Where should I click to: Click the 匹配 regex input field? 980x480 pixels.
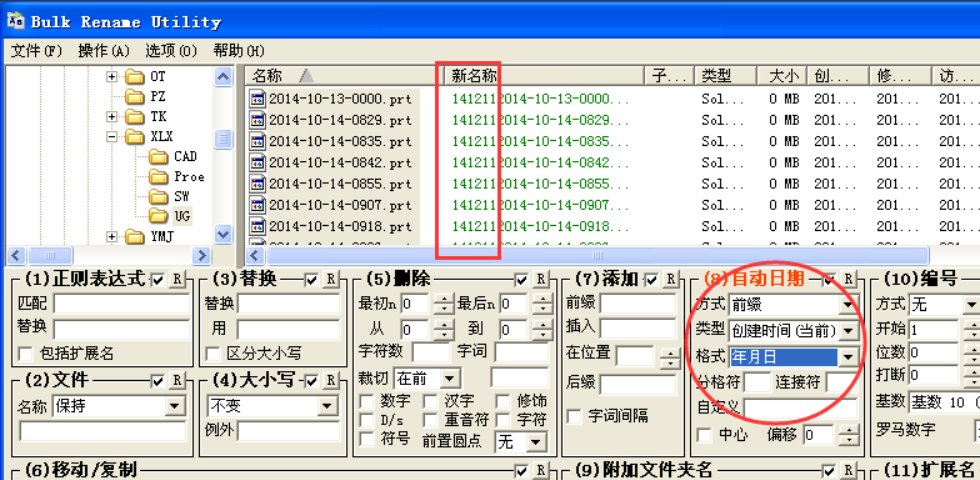coord(121,304)
